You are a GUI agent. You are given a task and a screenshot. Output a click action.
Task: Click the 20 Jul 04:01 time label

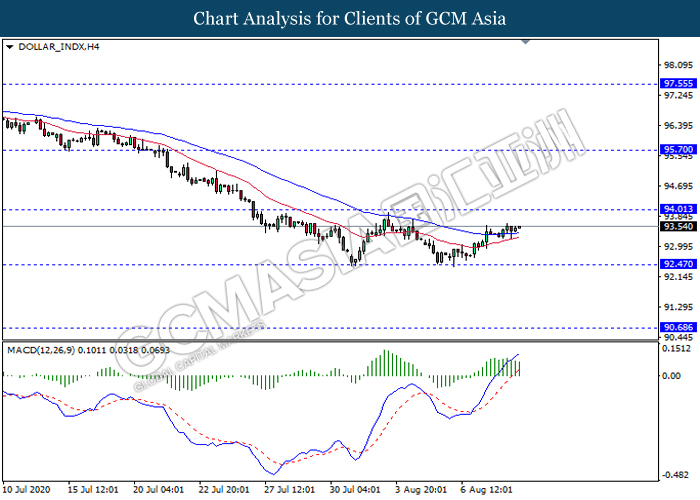click(x=158, y=490)
